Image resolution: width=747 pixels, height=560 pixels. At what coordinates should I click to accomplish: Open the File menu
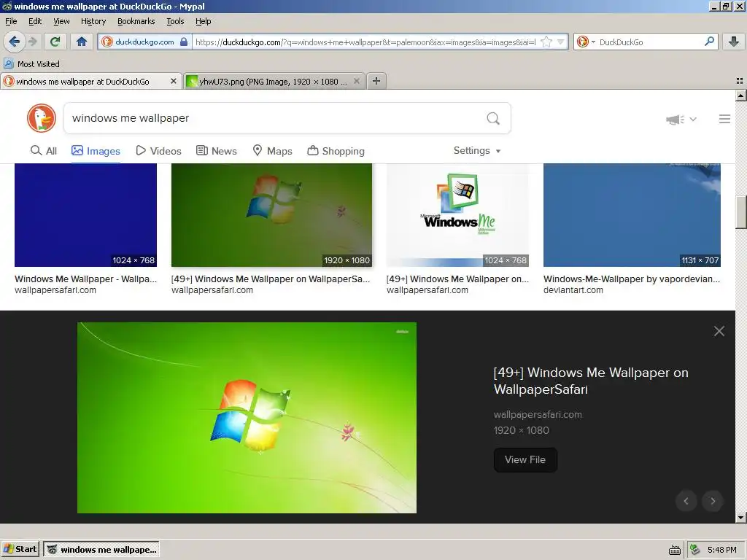[x=11, y=21]
